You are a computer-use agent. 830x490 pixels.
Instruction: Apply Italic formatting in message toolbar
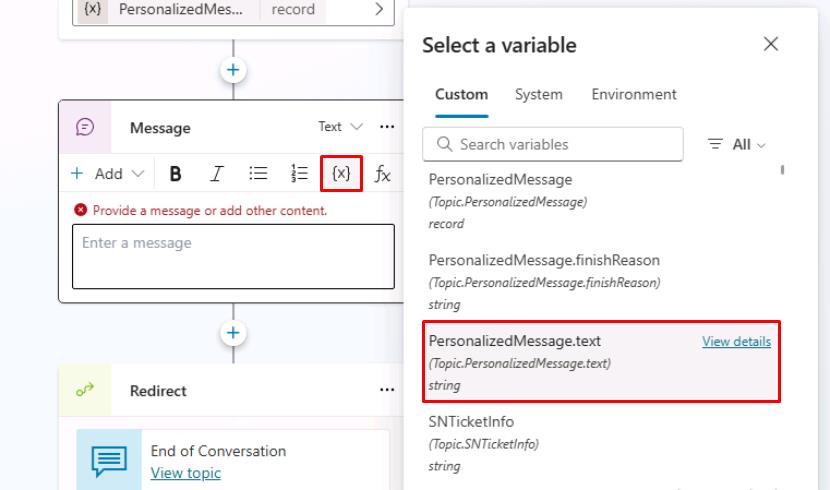(216, 174)
